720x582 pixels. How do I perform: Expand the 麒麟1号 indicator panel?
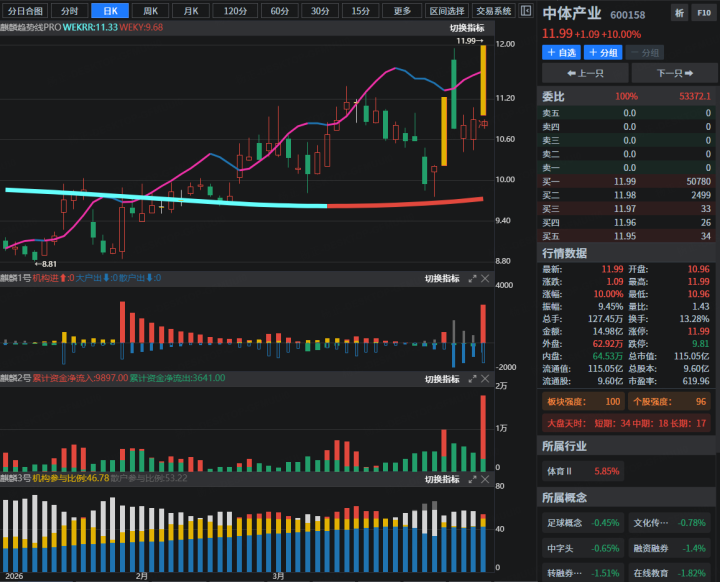pyautogui.click(x=472, y=278)
